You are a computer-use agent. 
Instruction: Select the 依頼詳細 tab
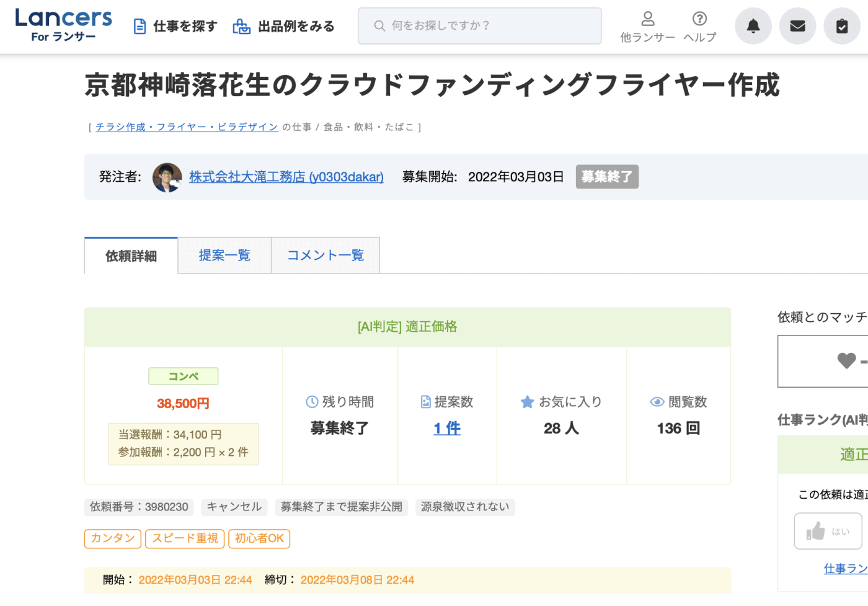click(131, 256)
